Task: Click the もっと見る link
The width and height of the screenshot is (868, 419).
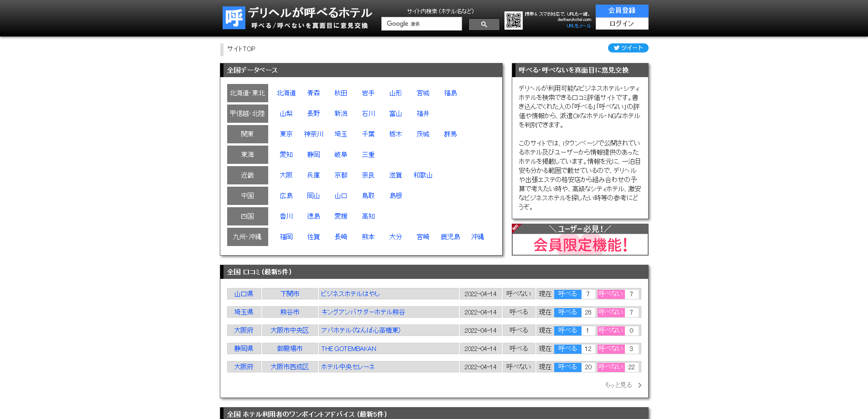Action: [x=619, y=385]
